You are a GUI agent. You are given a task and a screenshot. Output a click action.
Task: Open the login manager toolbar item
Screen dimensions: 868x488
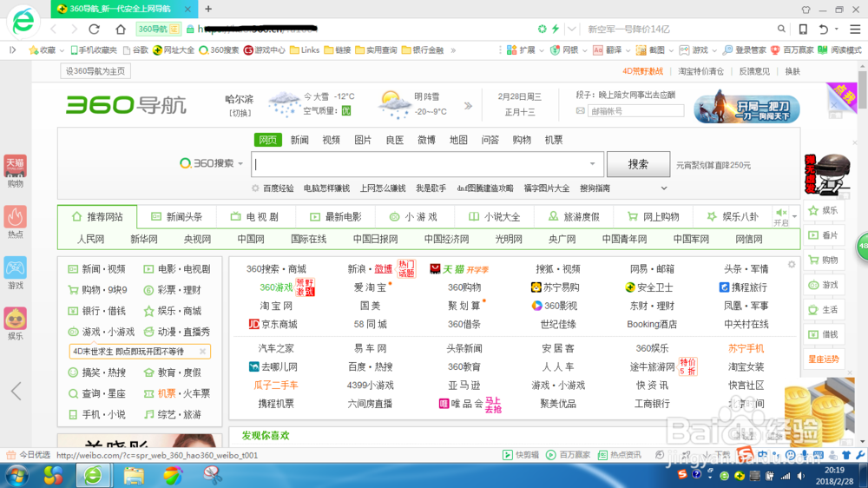(x=745, y=49)
